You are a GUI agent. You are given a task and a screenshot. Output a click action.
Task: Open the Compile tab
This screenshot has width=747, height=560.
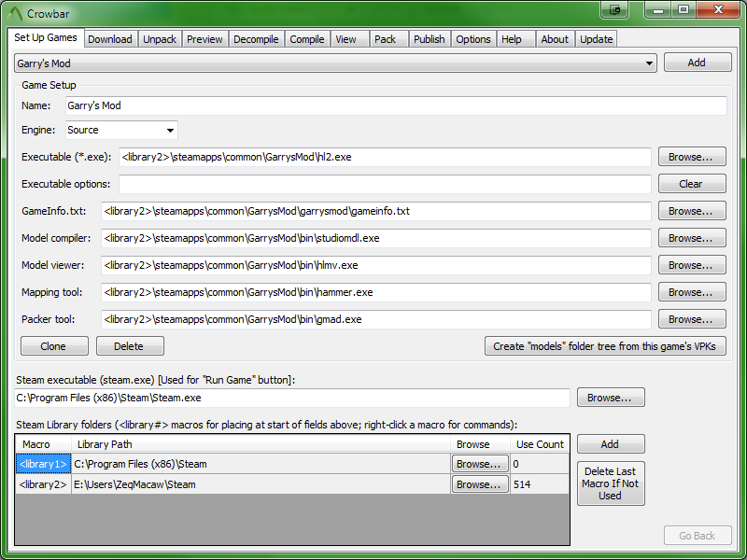pos(307,39)
